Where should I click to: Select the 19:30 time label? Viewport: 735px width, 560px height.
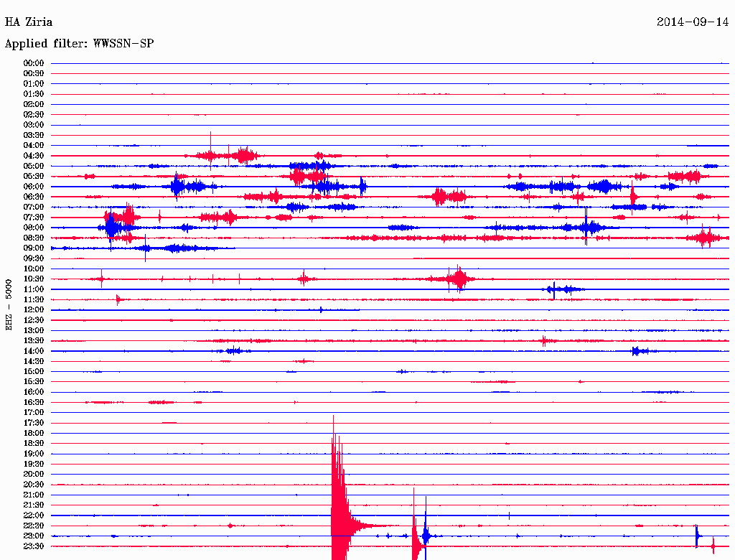click(34, 464)
